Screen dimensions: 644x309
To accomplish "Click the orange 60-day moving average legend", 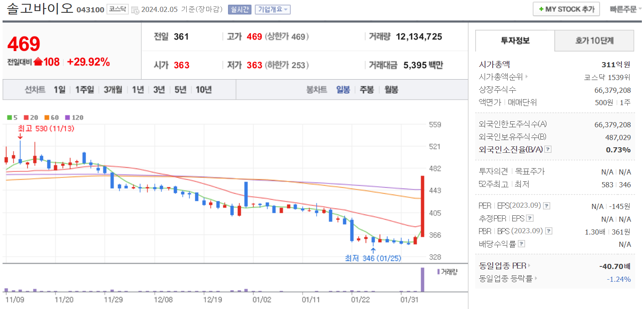I will point(52,117).
